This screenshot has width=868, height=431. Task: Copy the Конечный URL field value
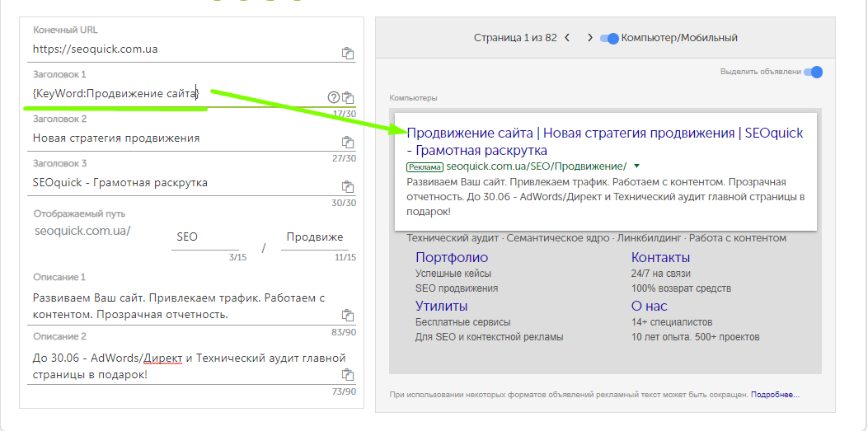348,54
